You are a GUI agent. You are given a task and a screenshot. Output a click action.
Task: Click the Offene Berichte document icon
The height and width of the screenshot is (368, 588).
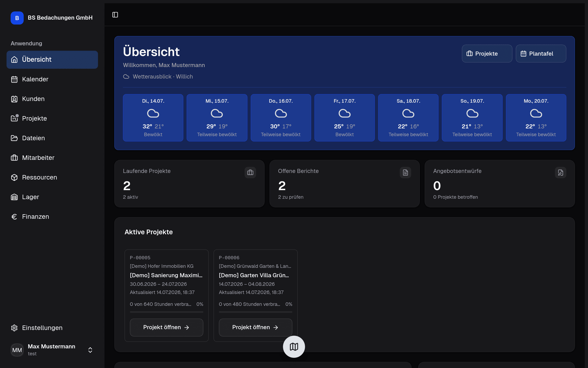(x=405, y=173)
